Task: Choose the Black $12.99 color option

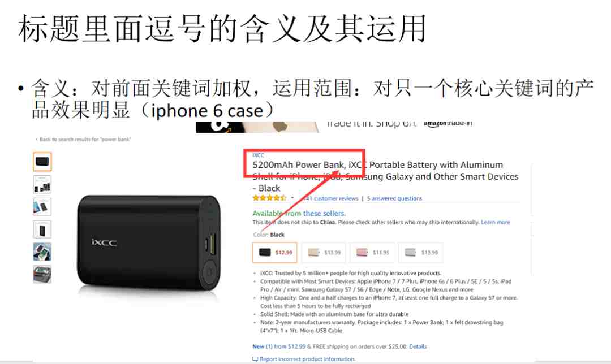Action: pyautogui.click(x=275, y=252)
